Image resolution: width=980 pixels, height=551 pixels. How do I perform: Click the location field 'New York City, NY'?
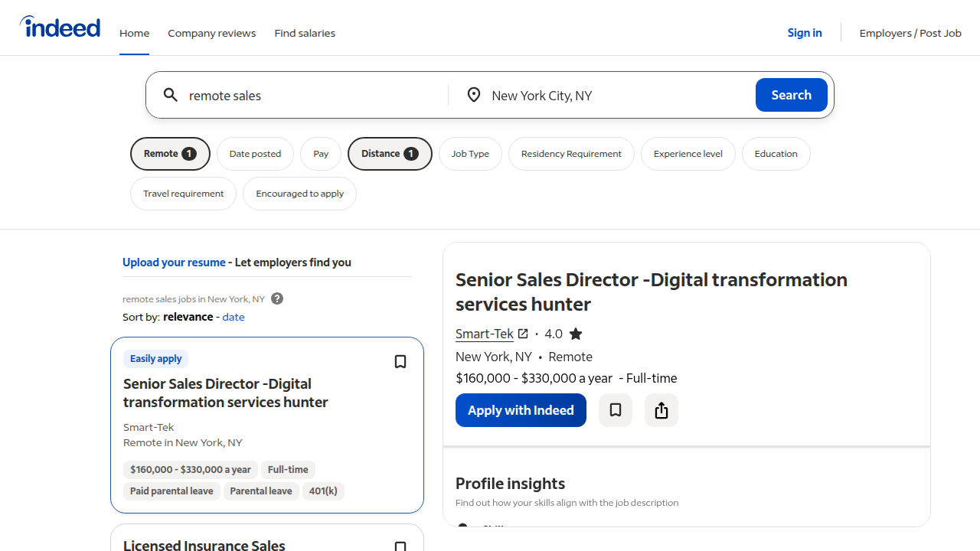click(x=616, y=95)
